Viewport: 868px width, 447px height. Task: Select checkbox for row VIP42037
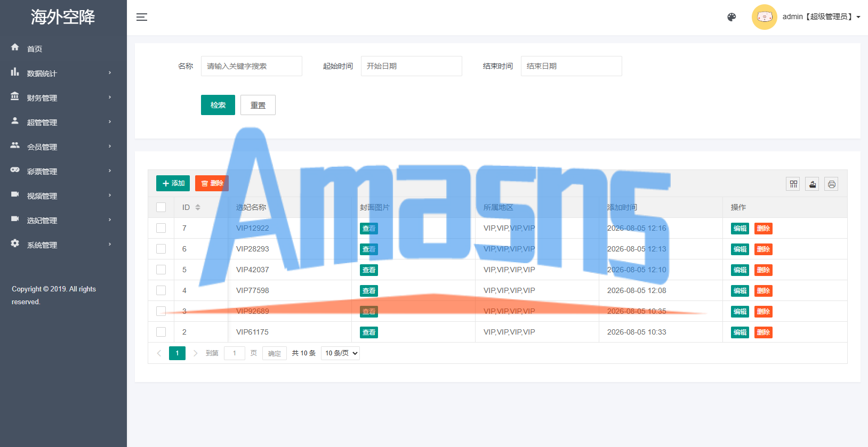[x=161, y=270]
